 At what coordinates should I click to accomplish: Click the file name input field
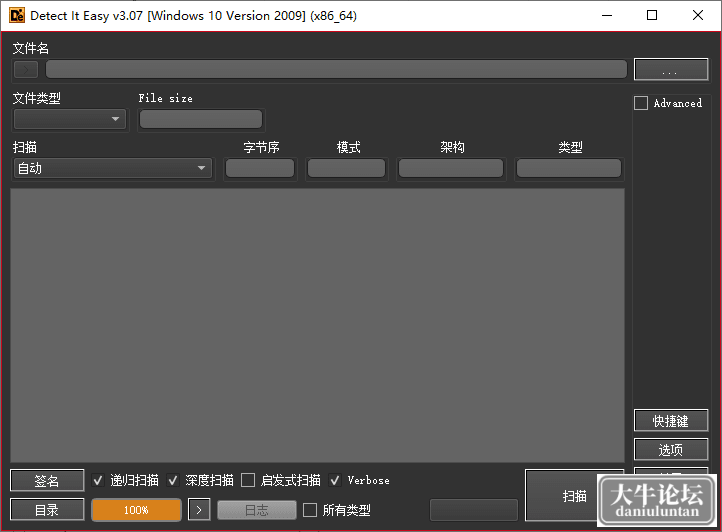coord(336,70)
